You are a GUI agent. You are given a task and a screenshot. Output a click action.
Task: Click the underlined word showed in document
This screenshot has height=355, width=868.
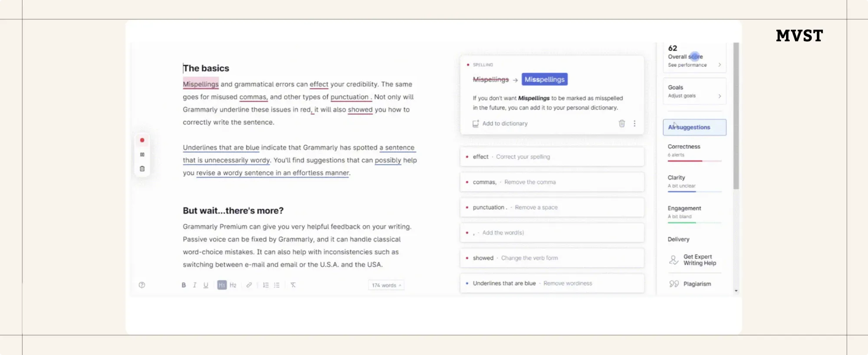(360, 110)
